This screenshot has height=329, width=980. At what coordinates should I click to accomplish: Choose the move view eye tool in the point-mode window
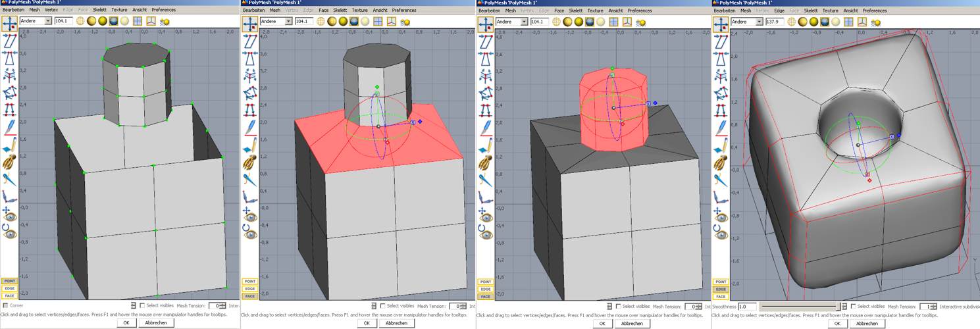click(x=10, y=213)
